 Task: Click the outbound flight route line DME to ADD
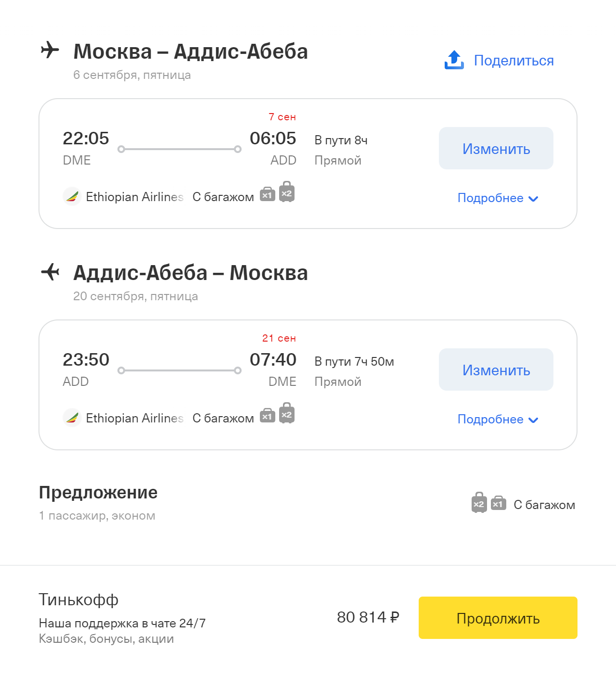pos(180,149)
